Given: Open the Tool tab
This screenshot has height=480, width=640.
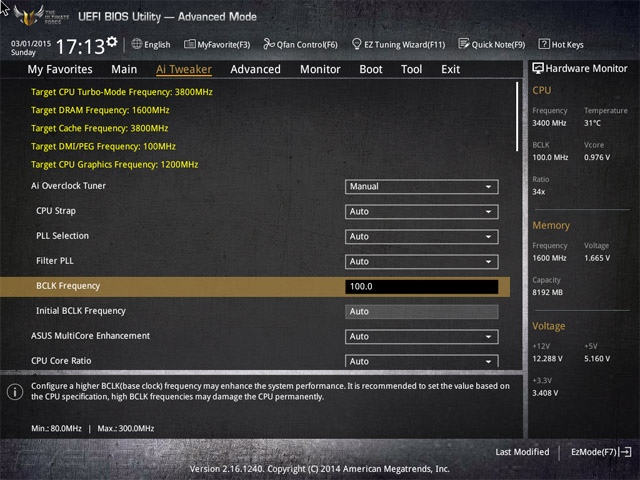Looking at the screenshot, I should click(411, 69).
